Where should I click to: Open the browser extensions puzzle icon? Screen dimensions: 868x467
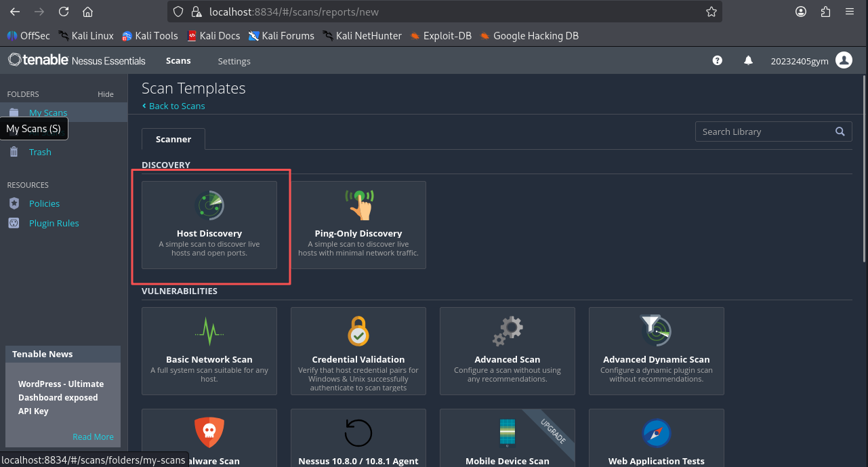click(825, 12)
